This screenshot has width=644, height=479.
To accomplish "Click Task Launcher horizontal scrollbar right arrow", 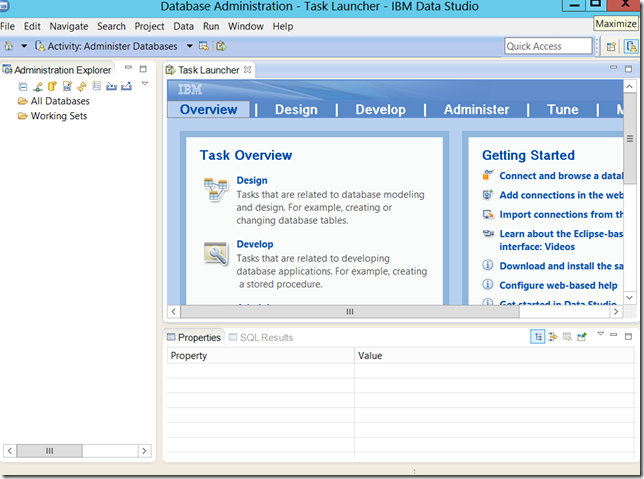I will pos(616,311).
